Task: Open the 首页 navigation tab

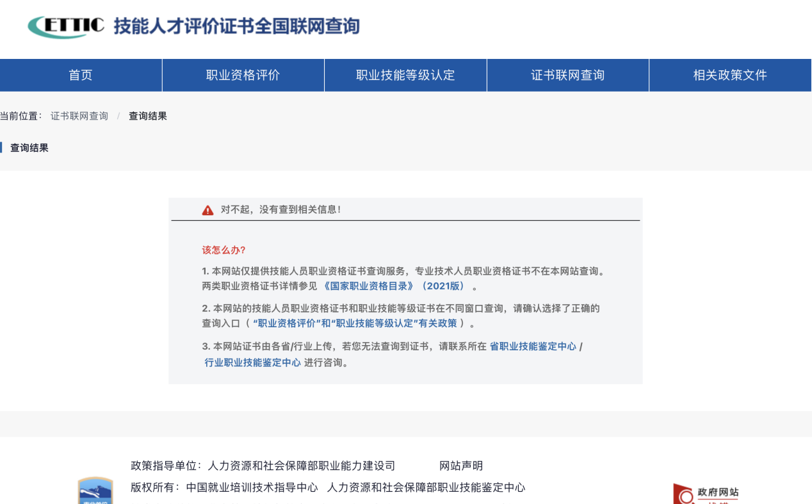Action: (x=81, y=75)
